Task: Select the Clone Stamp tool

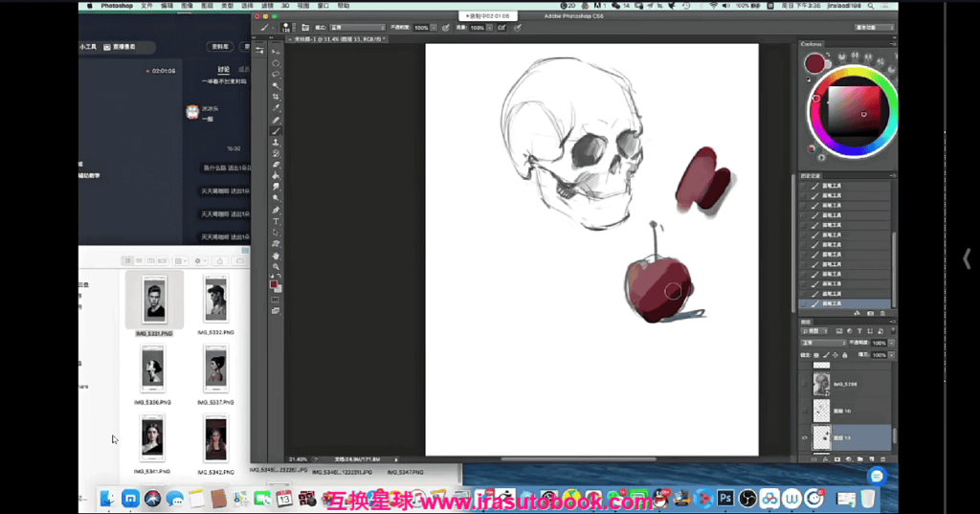Action: tap(276, 143)
